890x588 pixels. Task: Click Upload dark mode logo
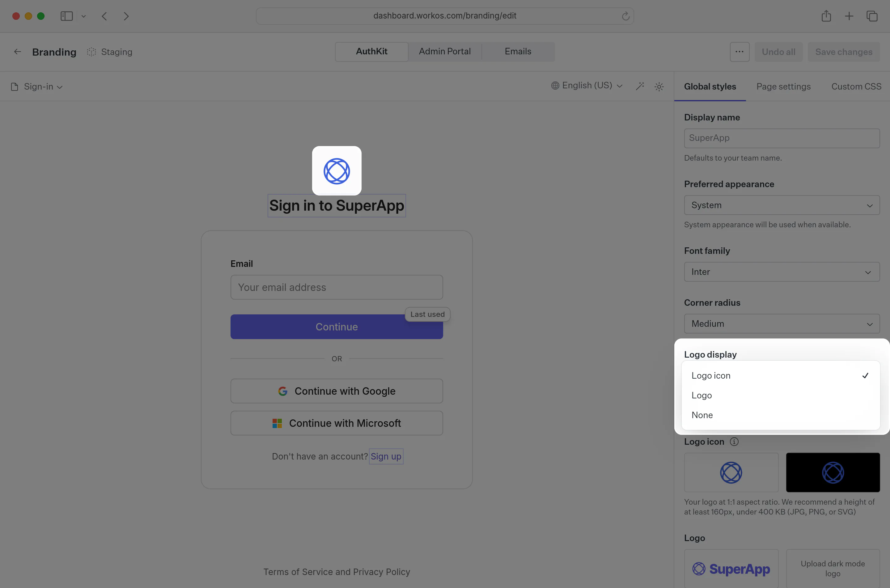coord(833,569)
